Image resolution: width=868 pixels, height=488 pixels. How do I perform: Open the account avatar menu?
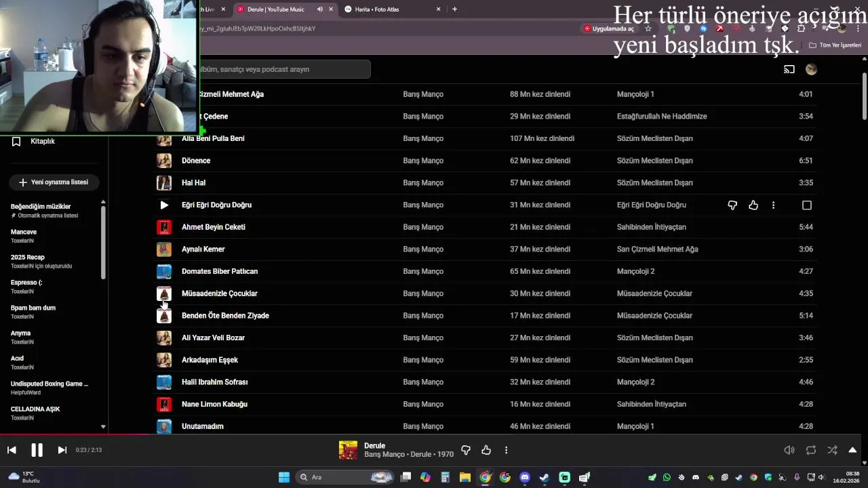coord(811,69)
